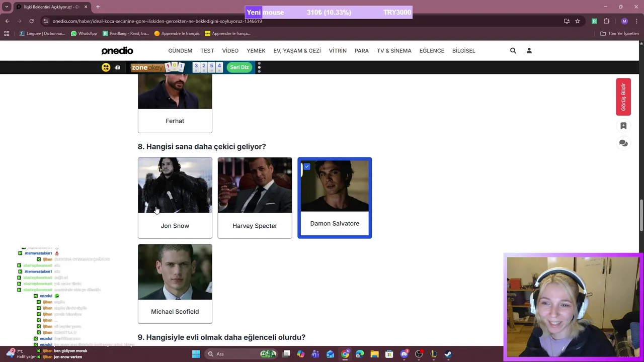
Task: Click the Damon Salvatore photo
Action: pyautogui.click(x=335, y=186)
